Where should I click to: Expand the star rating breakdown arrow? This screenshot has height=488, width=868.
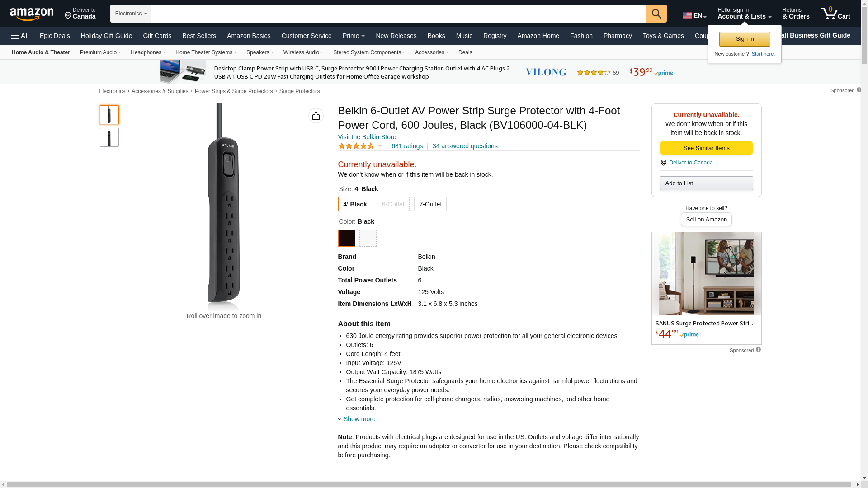tap(380, 146)
